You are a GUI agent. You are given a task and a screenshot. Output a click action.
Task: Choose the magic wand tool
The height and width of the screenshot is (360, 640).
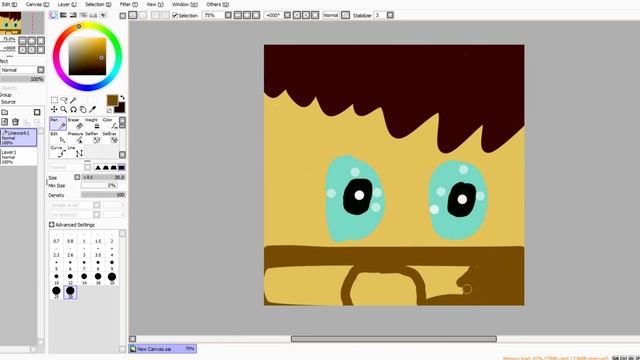(73, 100)
